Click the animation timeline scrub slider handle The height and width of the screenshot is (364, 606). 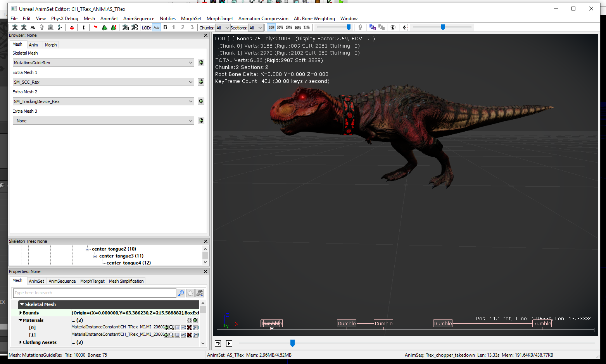tap(292, 343)
